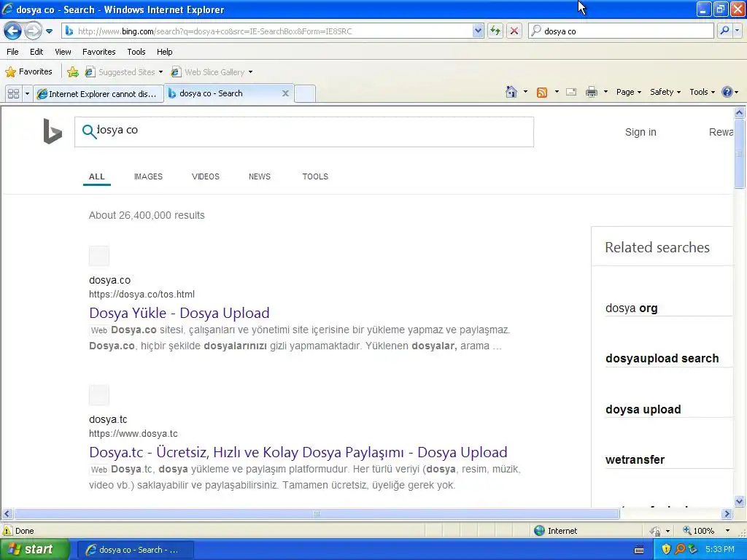
Task: Click the Read Mail icon
Action: click(571, 92)
